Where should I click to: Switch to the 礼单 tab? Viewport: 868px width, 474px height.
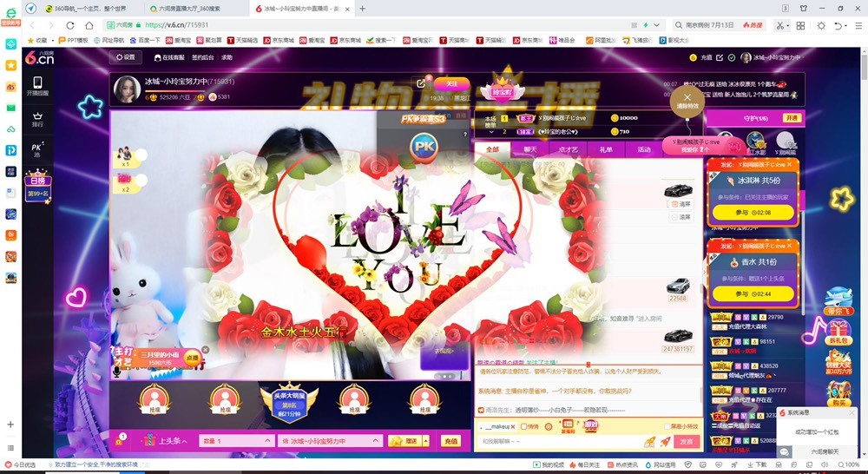(x=606, y=149)
